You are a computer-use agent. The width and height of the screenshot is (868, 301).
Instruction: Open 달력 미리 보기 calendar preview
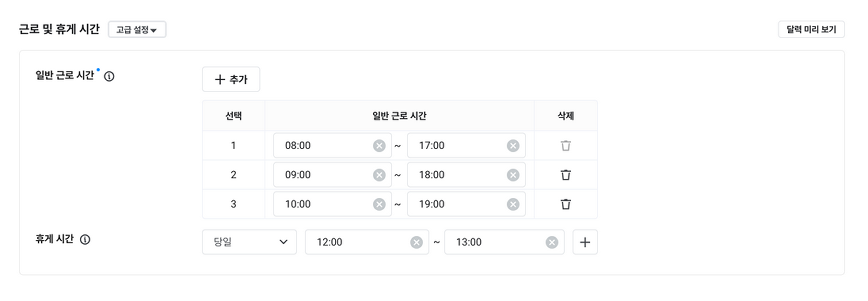click(811, 30)
